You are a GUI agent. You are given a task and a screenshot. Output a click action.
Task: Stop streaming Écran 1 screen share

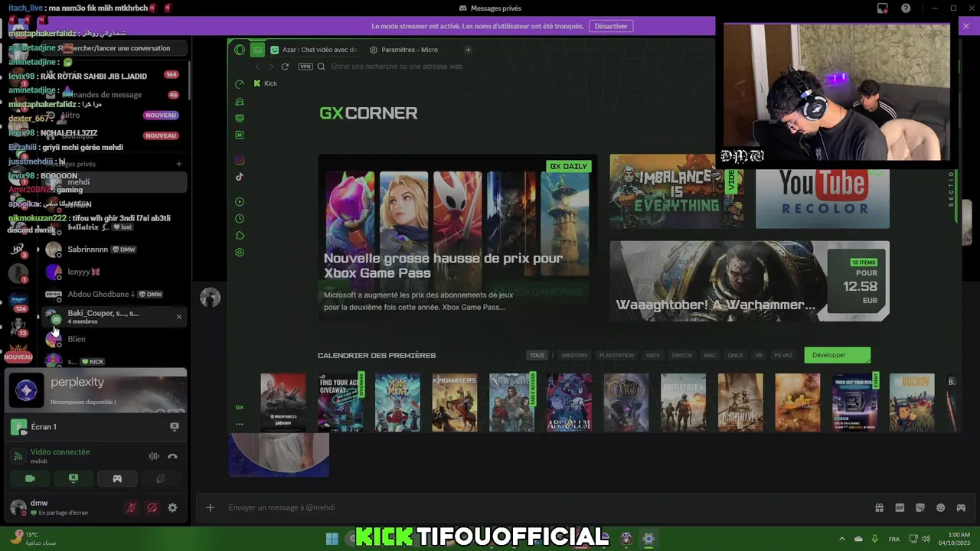point(175,427)
